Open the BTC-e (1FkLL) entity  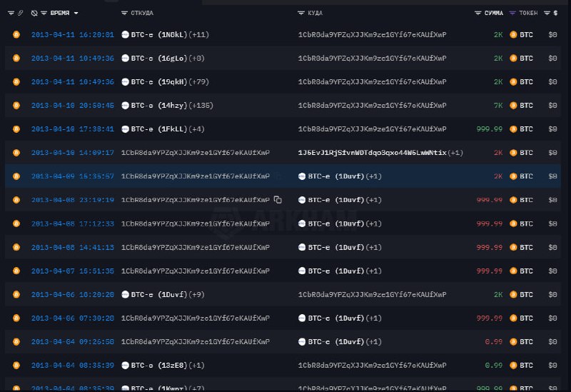point(159,129)
